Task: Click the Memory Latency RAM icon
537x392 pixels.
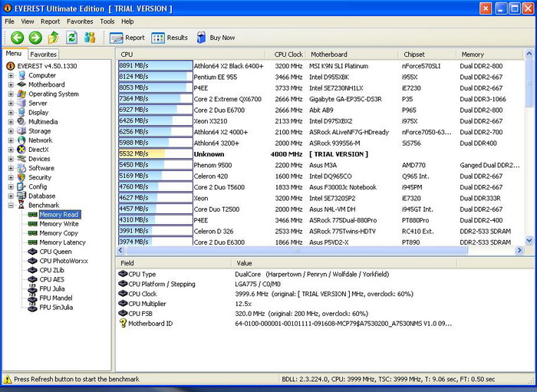Action: click(x=32, y=242)
